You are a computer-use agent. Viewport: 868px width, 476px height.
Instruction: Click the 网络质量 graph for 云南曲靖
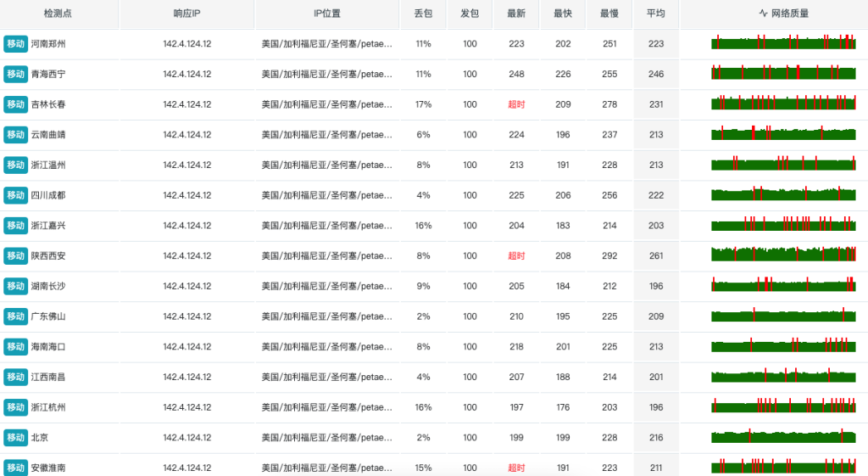[x=783, y=132]
